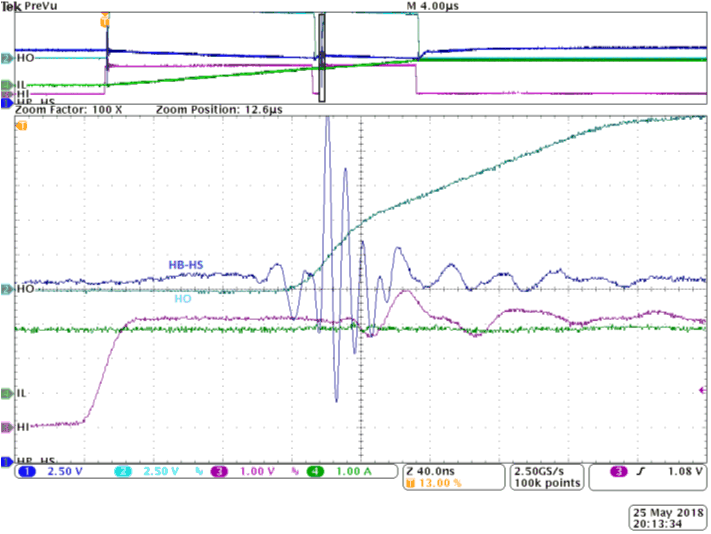
Task: Click the trigger source channel 3 badge
Action: coord(619,471)
